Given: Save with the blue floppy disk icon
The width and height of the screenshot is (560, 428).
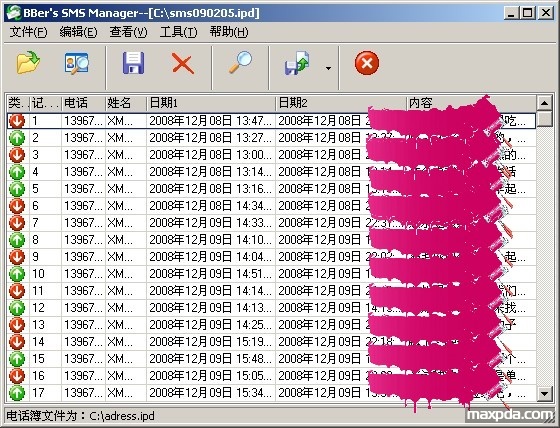Looking at the screenshot, I should (133, 63).
